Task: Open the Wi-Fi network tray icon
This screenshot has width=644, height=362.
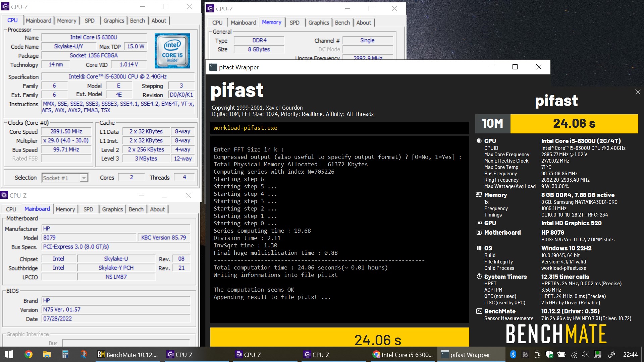Action: coord(574,354)
